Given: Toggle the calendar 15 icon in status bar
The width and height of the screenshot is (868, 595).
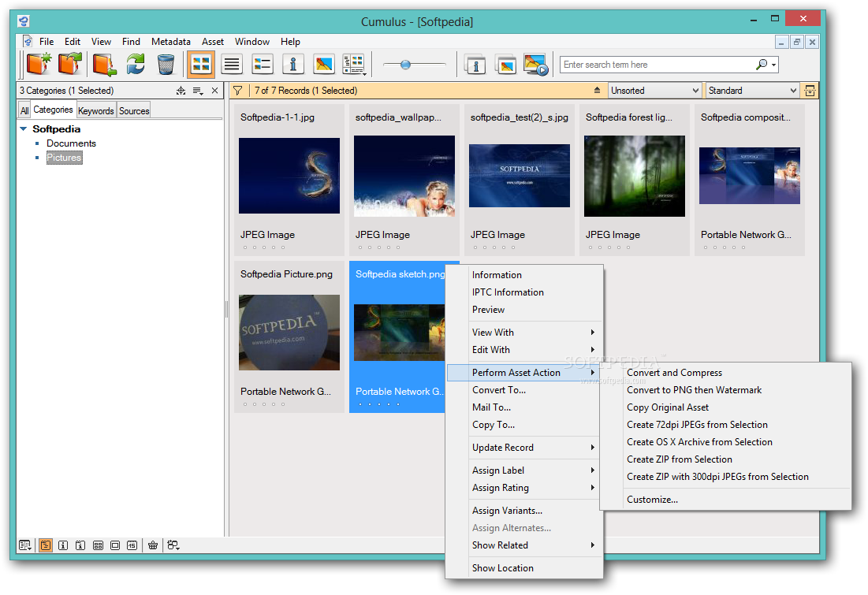Looking at the screenshot, I should [x=132, y=545].
